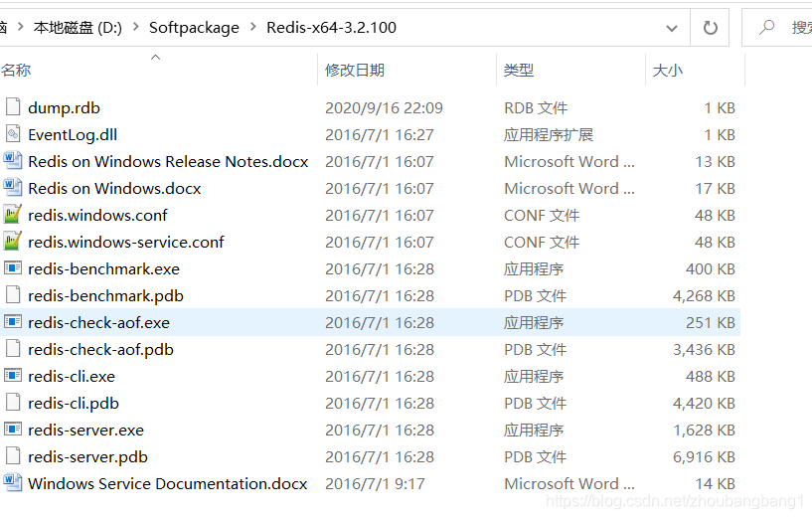The image size is (812, 519).
Task: Navigate to 本地磁盘 (D:) in breadcrumb
Action: tap(78, 28)
